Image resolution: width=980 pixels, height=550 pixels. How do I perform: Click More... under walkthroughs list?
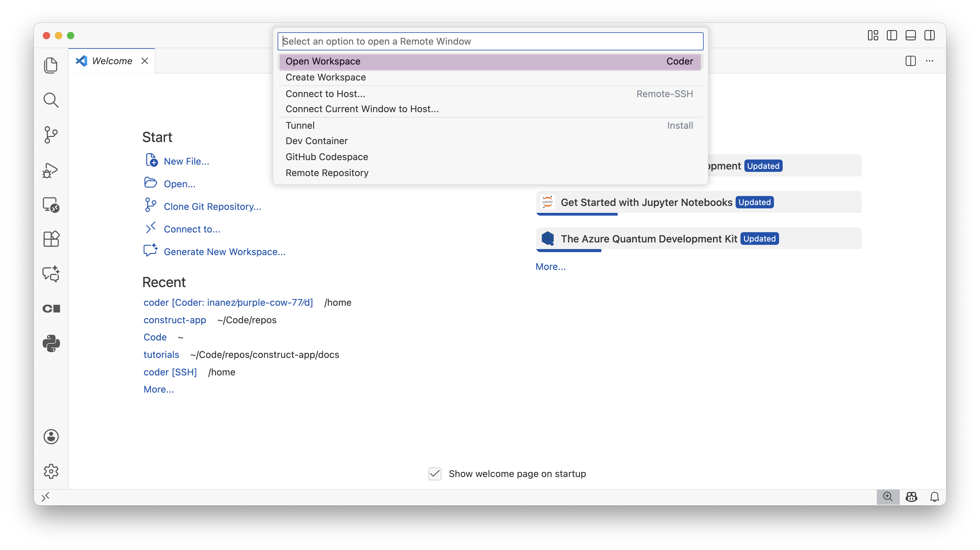click(550, 267)
